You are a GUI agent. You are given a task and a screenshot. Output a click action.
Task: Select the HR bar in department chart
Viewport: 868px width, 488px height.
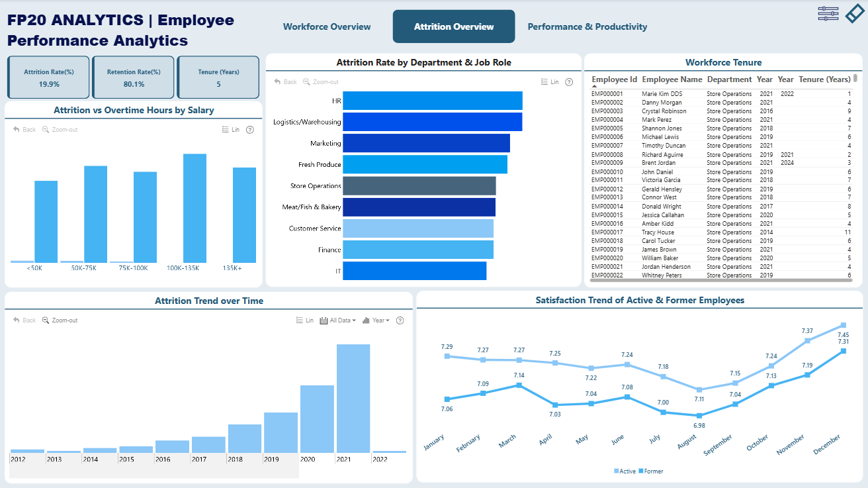pyautogui.click(x=432, y=101)
